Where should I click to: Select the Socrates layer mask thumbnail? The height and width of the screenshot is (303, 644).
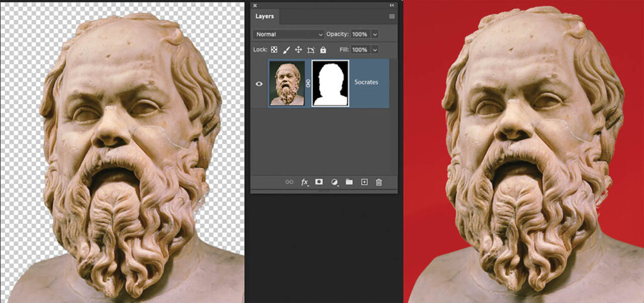pos(330,83)
